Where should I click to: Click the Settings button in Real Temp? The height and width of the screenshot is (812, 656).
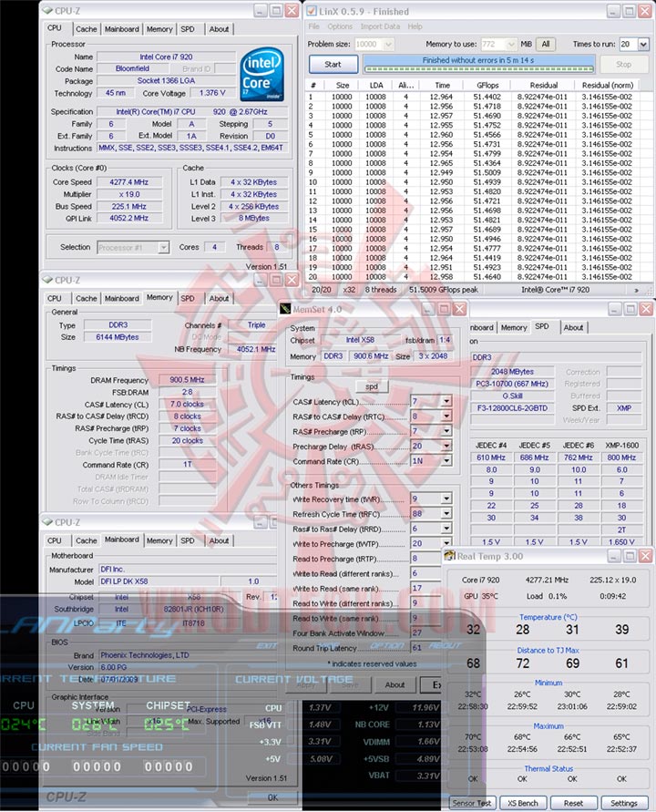(x=624, y=803)
